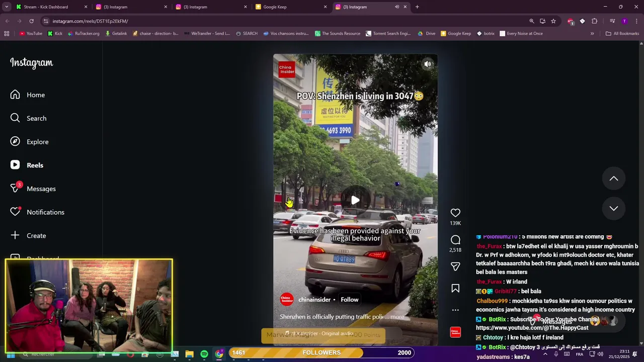The width and height of the screenshot is (644, 362).
Task: Click chinainsider profile avatar on the reel
Action: [287, 300]
